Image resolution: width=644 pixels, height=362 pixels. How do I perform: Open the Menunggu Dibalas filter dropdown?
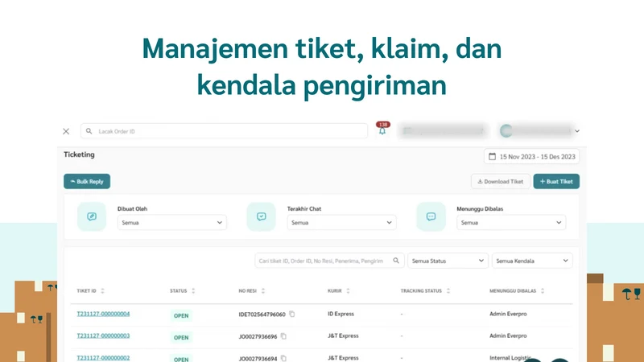(x=511, y=223)
